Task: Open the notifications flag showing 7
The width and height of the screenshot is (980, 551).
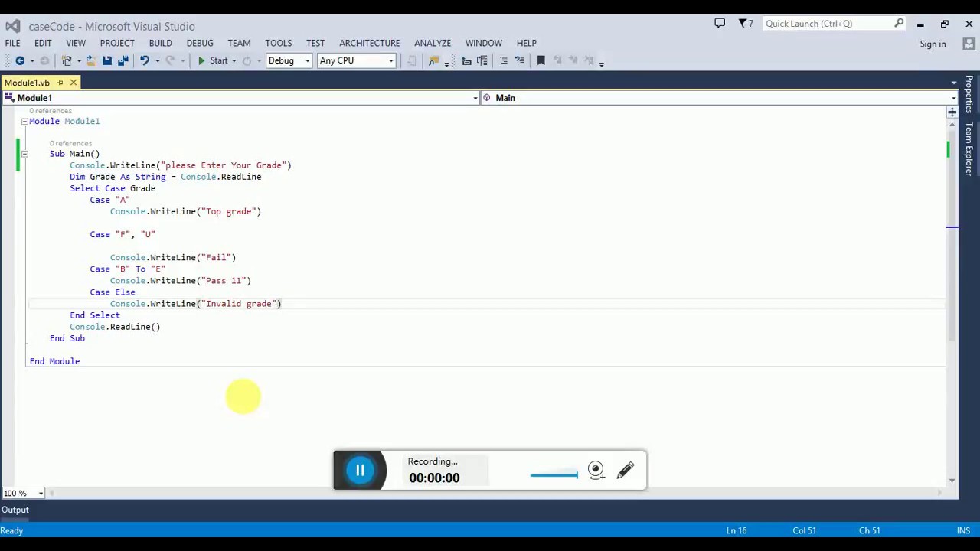Action: point(746,24)
